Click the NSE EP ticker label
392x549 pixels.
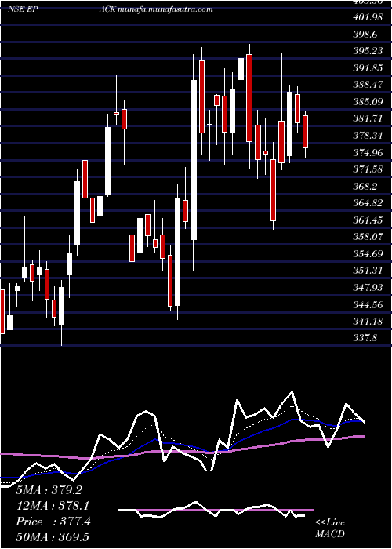23,9
